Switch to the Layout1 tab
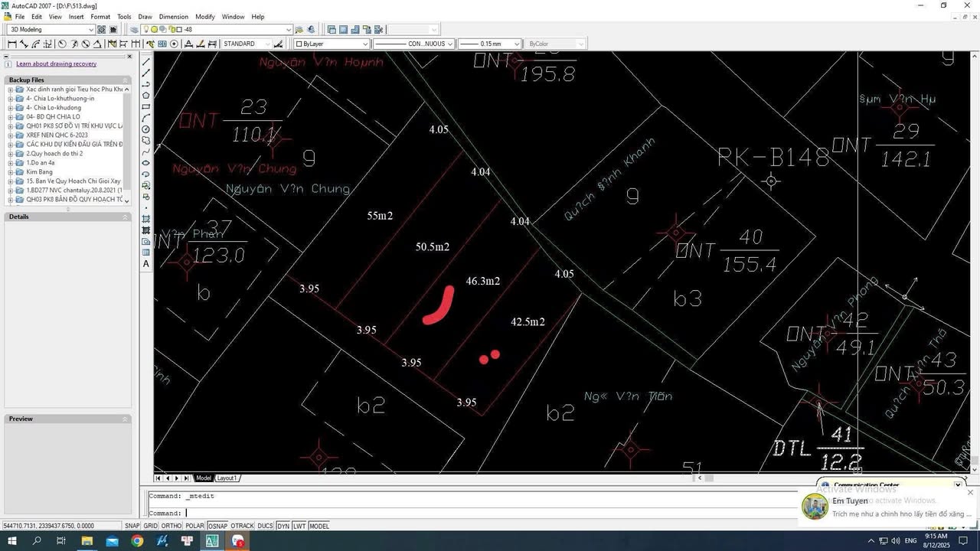This screenshot has width=980, height=551. tap(227, 478)
